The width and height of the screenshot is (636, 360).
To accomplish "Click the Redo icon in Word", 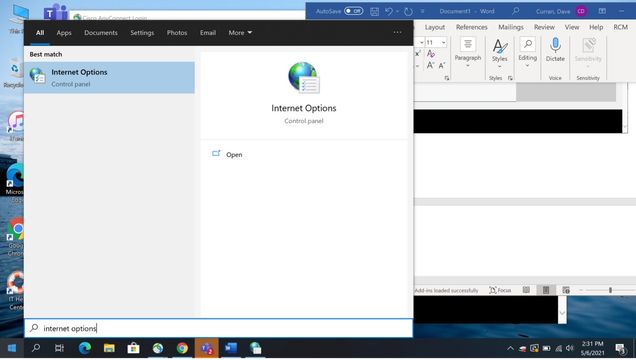I will (x=408, y=11).
